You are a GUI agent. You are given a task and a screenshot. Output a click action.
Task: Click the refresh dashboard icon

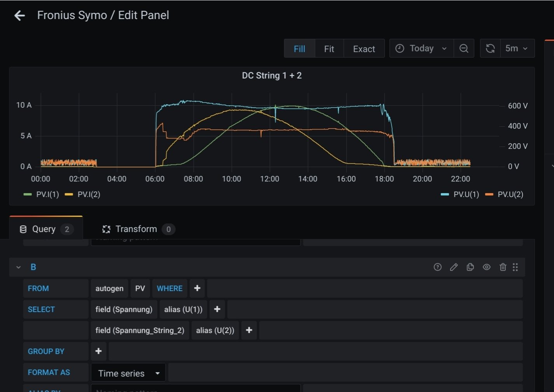(490, 49)
